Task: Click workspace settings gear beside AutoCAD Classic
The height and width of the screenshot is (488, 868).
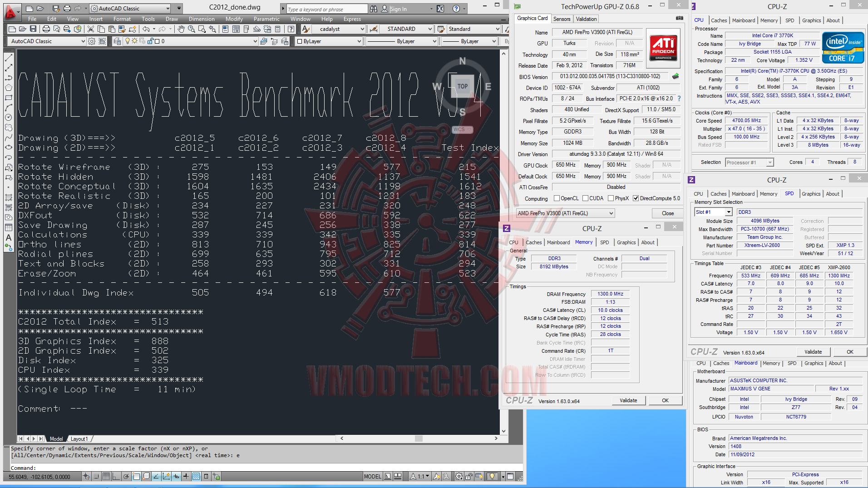Action: 92,41
